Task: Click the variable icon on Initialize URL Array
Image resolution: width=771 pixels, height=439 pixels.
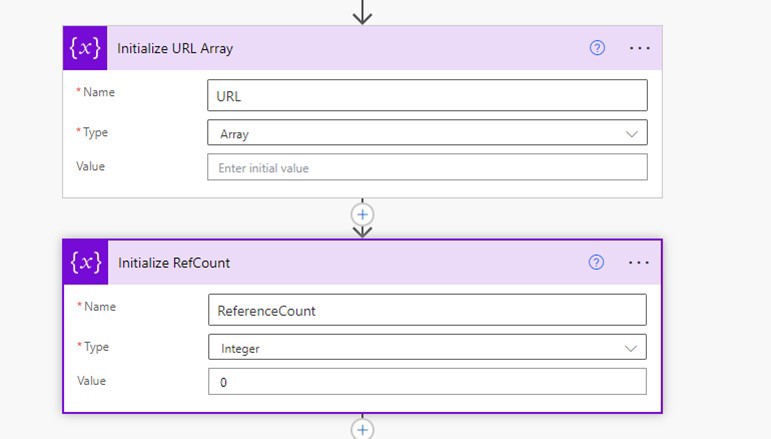Action: point(85,48)
